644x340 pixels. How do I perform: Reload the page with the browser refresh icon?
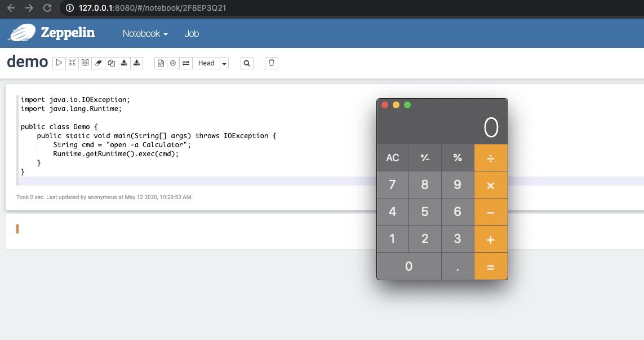[x=47, y=8]
